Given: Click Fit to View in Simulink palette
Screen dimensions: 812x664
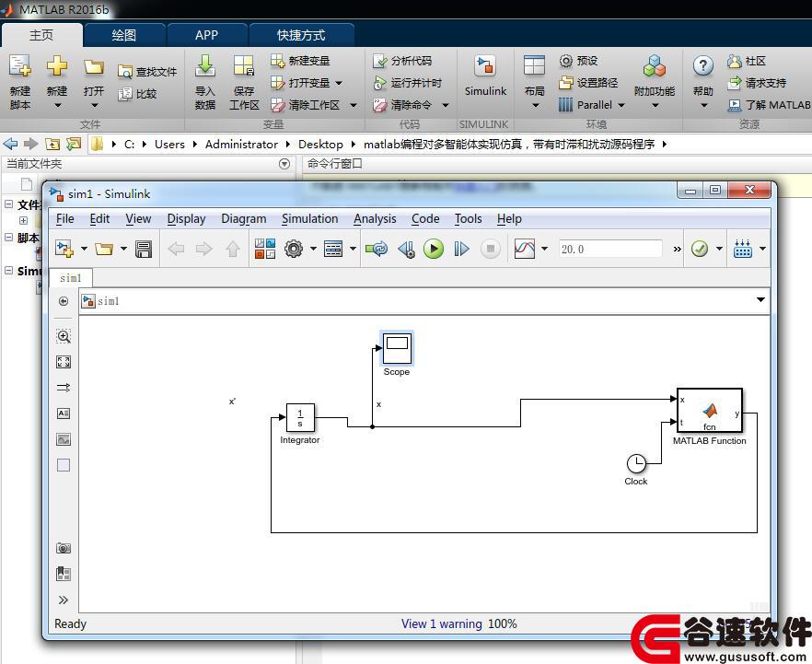Looking at the screenshot, I should click(64, 362).
